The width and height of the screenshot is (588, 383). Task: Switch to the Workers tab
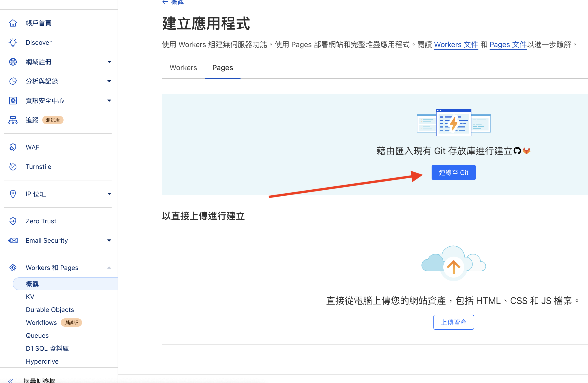[183, 68]
